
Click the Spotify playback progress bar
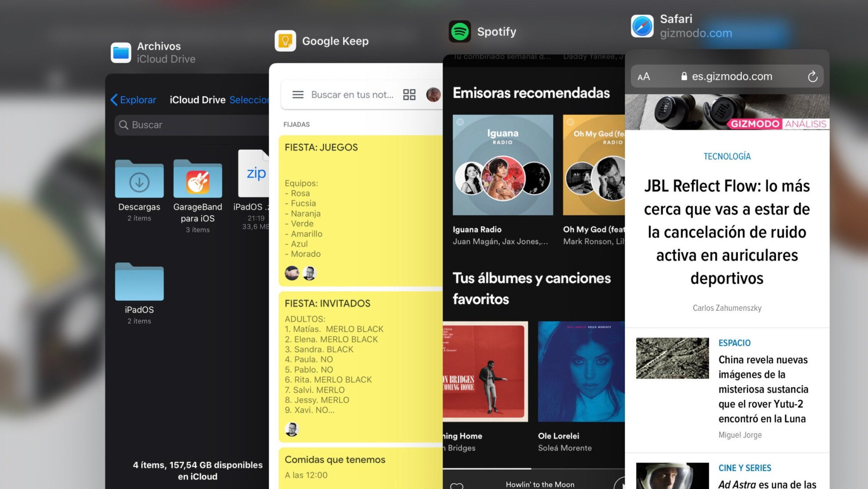click(533, 469)
